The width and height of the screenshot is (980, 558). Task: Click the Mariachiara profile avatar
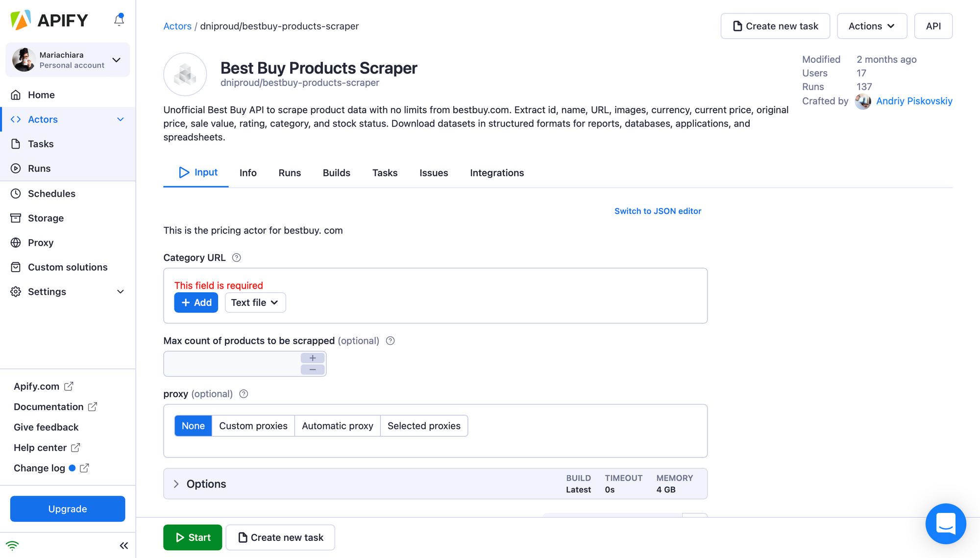pos(24,60)
